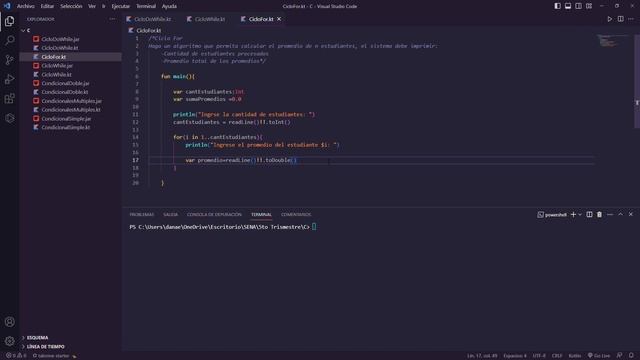
Task: Open the sixth activity bar extension icon
Action: 9,118
